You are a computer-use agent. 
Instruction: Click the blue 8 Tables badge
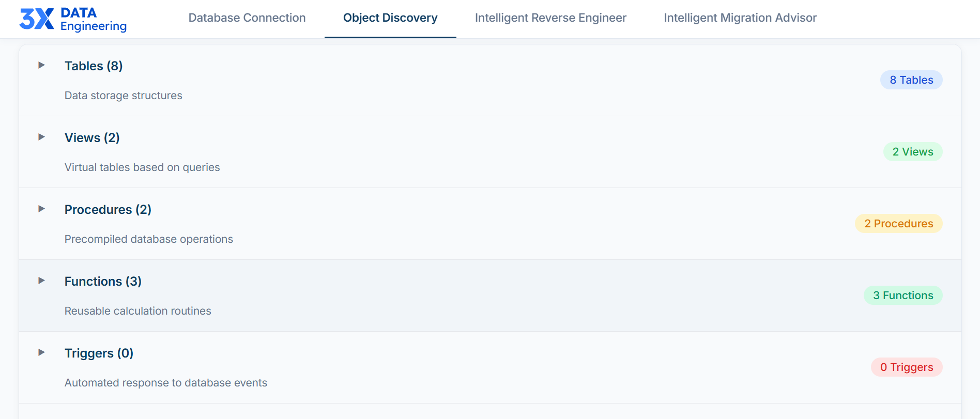(x=911, y=80)
